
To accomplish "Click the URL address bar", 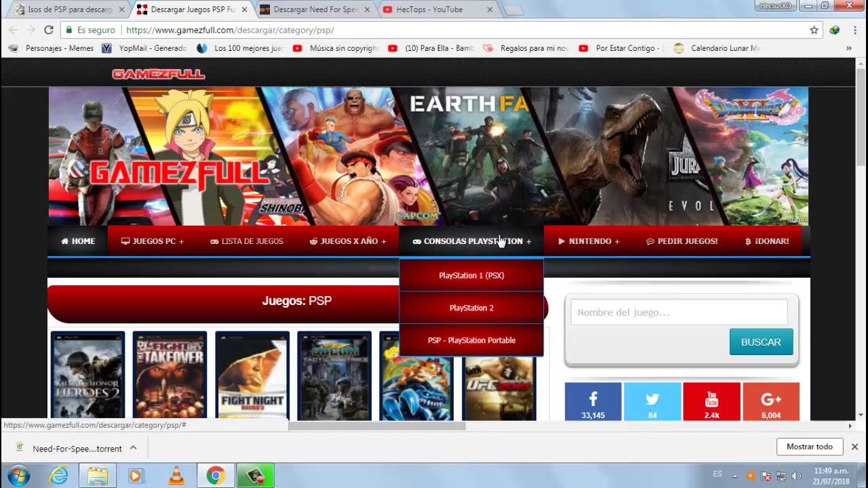I will pyautogui.click(x=434, y=30).
